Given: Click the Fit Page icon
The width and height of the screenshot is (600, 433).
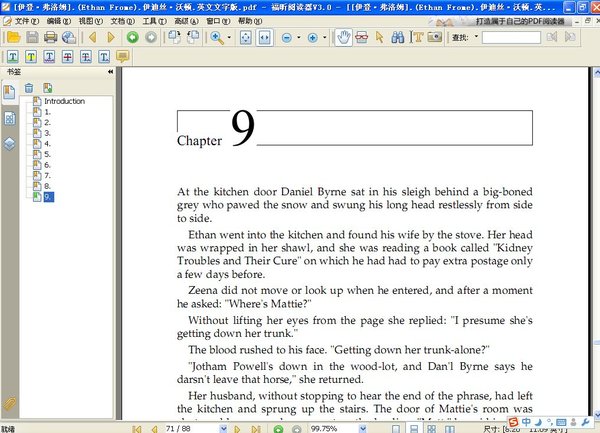Looking at the screenshot, I should pyautogui.click(x=245, y=37).
